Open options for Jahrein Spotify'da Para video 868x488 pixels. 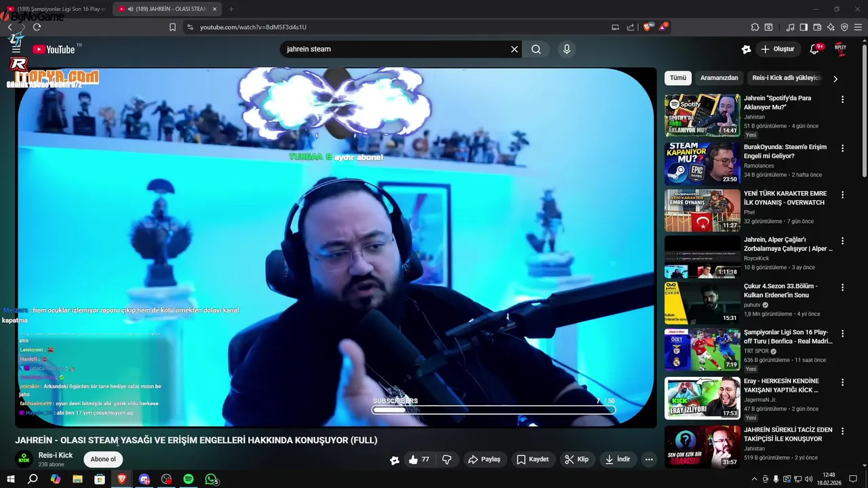pyautogui.click(x=843, y=99)
